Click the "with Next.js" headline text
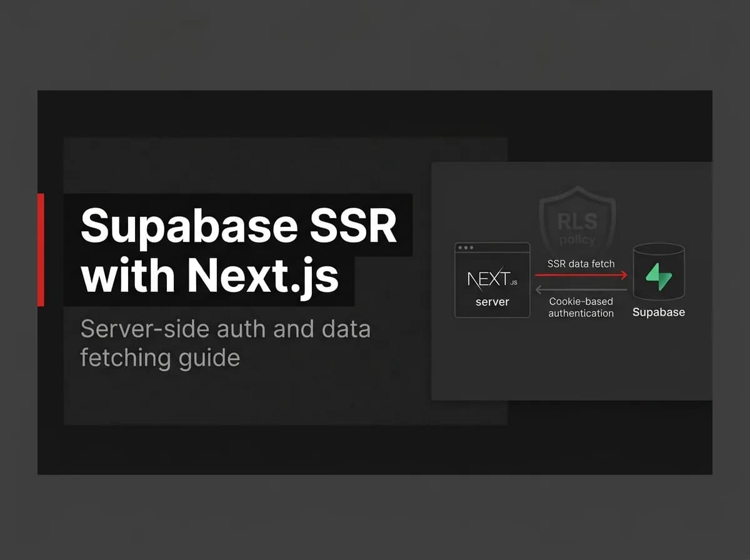The height and width of the screenshot is (560, 750). [210, 276]
